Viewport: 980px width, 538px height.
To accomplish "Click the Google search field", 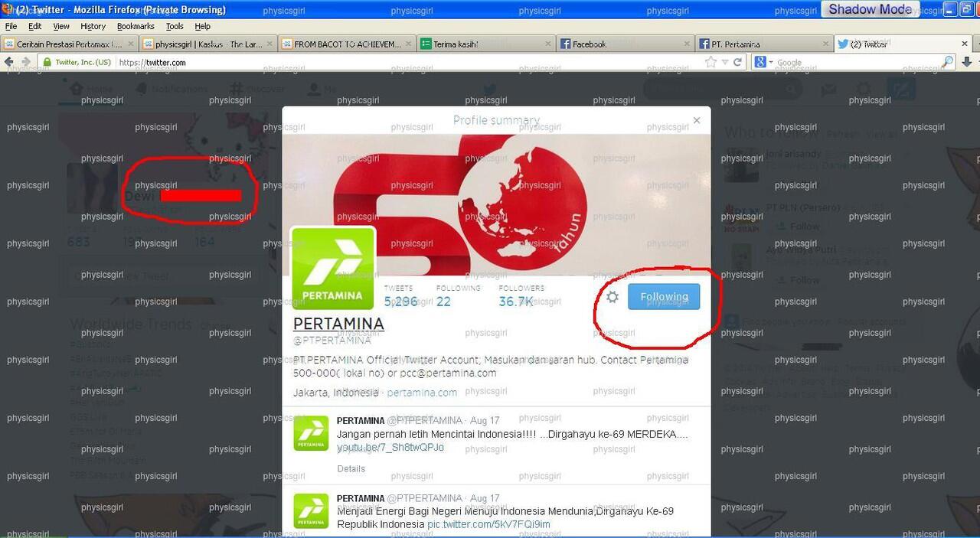I will coord(857,63).
